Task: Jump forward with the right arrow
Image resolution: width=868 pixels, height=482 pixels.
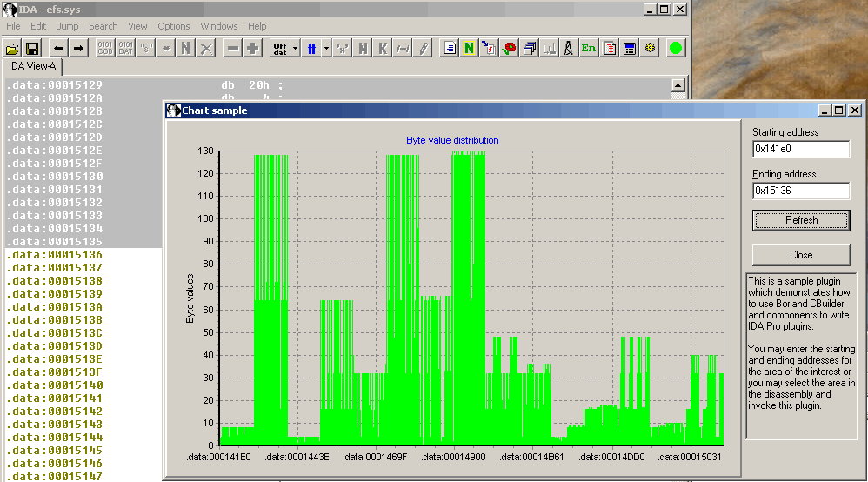Action: pos(78,48)
